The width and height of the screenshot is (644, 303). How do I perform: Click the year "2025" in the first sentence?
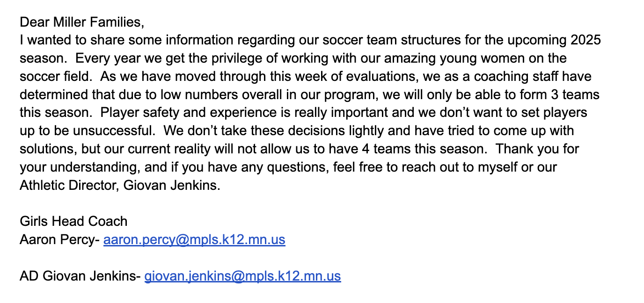pos(585,40)
